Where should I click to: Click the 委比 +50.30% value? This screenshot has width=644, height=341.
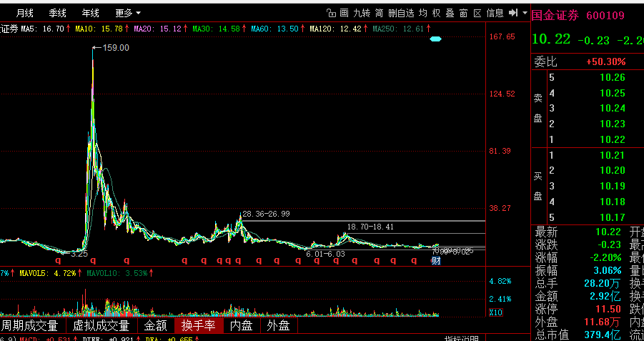pos(606,62)
